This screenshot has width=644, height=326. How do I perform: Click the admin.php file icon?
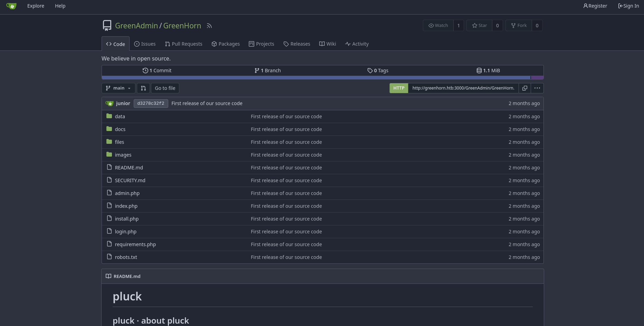coord(109,193)
